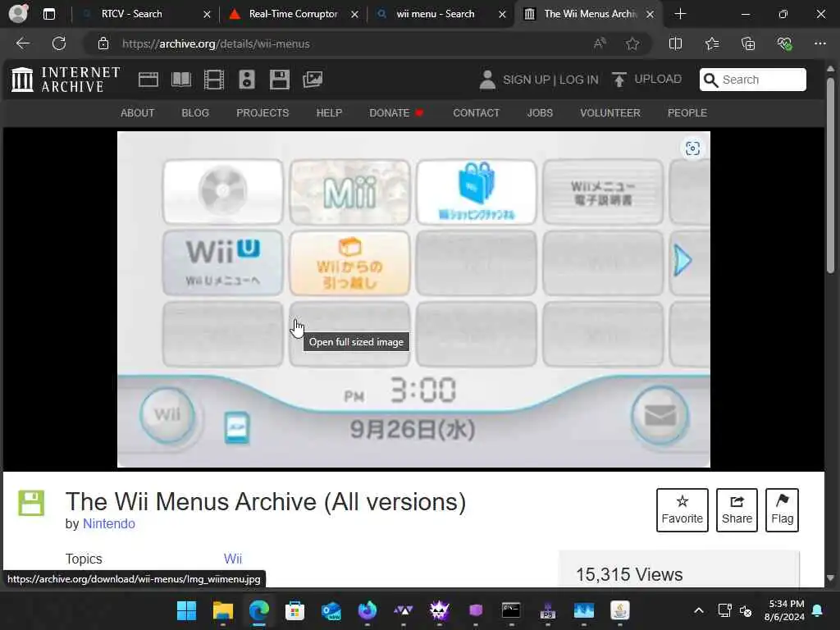This screenshot has width=840, height=630.
Task: Click the Nintendo creator link
Action: click(x=109, y=523)
